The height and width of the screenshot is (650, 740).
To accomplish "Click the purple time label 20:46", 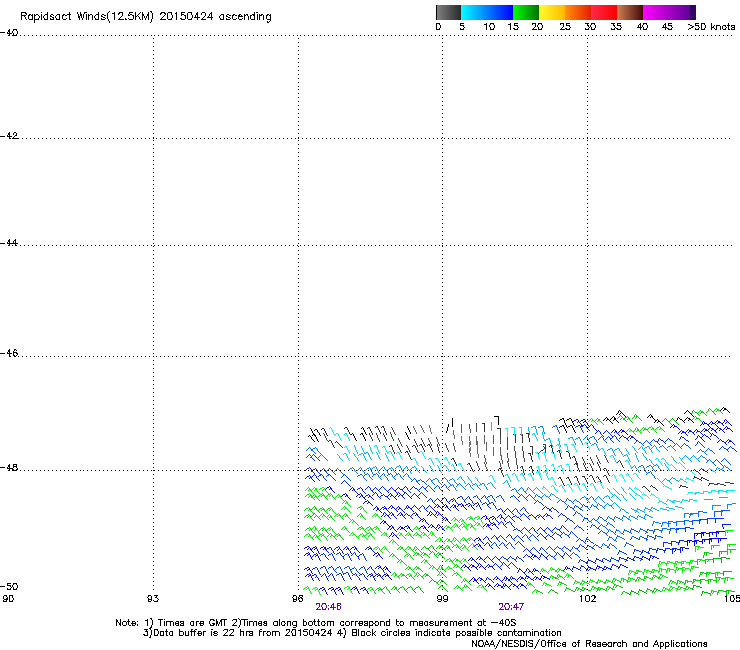I will click(328, 607).
